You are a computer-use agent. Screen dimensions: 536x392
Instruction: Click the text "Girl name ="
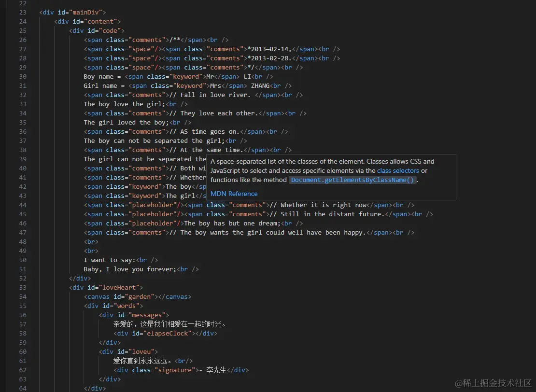pyautogui.click(x=104, y=86)
